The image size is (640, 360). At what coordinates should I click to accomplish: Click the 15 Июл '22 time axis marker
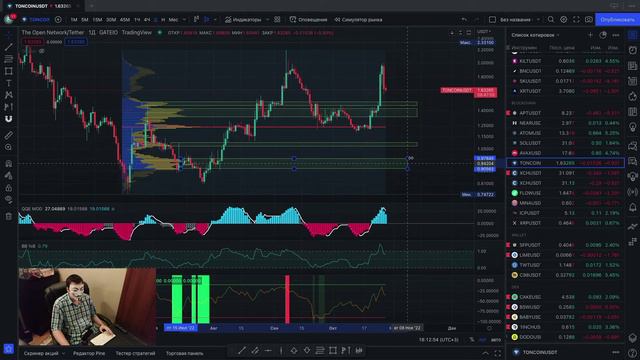pos(181,328)
